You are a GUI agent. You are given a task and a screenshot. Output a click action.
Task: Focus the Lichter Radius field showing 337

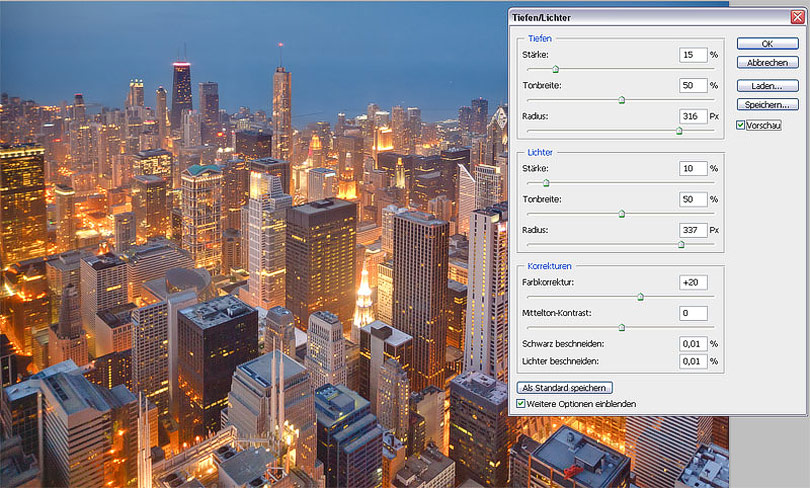[693, 230]
